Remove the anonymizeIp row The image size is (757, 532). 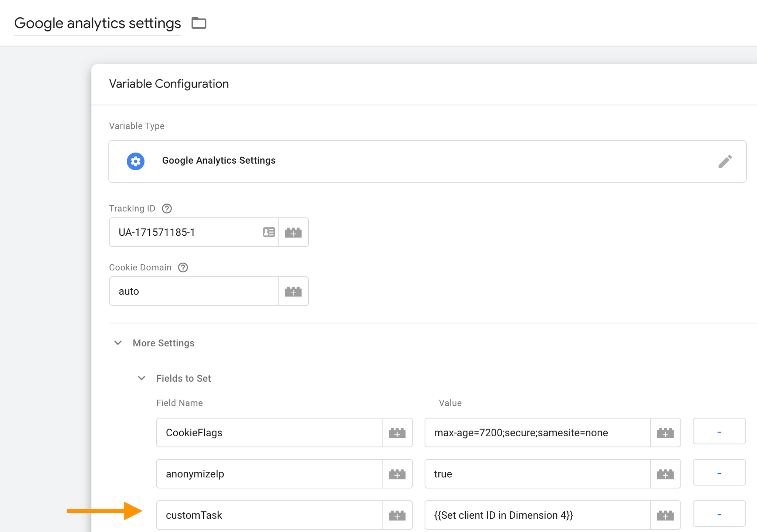coord(719,473)
